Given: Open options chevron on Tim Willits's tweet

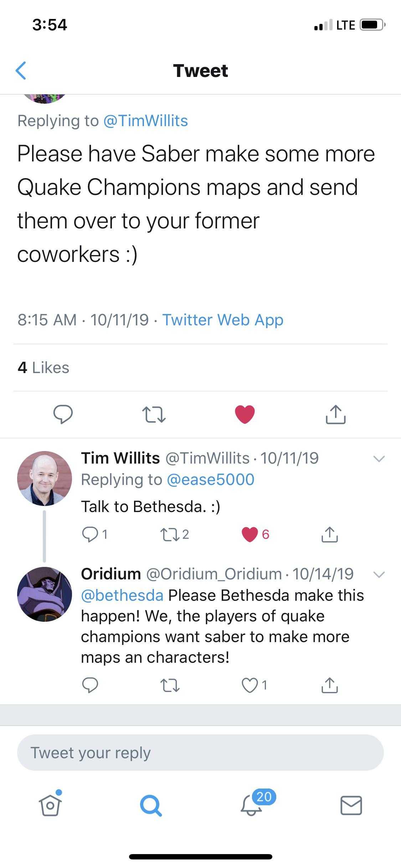Looking at the screenshot, I should pyautogui.click(x=379, y=459).
